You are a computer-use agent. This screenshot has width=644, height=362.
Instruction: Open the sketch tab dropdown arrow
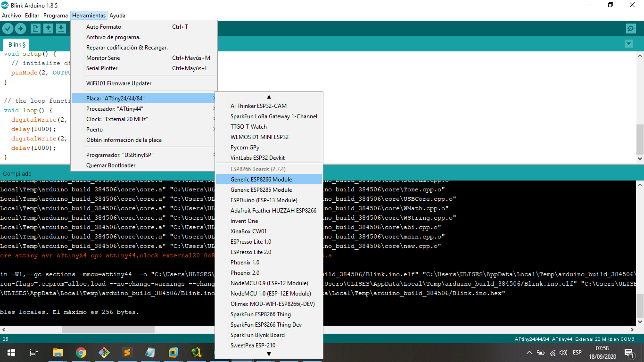[628, 44]
